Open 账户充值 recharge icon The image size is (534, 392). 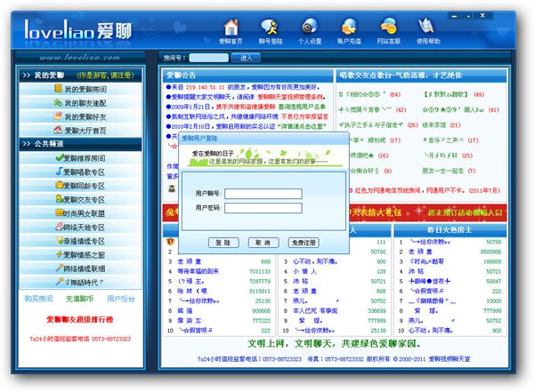[x=349, y=32]
